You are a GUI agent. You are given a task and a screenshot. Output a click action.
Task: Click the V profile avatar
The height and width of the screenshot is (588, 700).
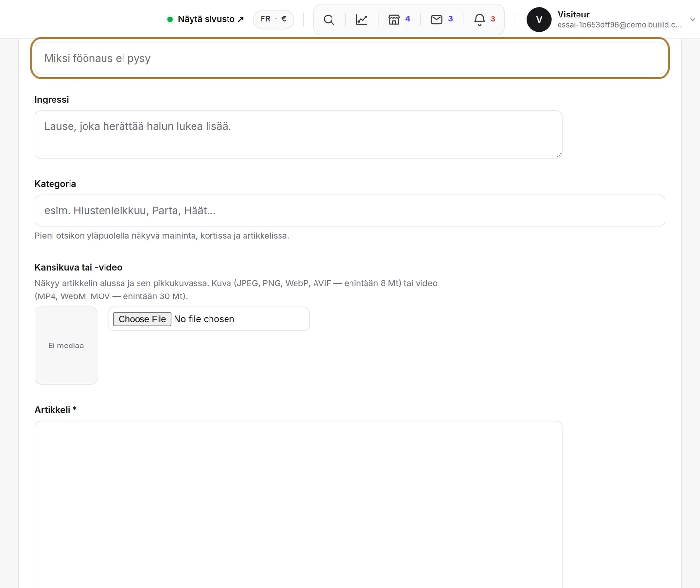tap(539, 19)
